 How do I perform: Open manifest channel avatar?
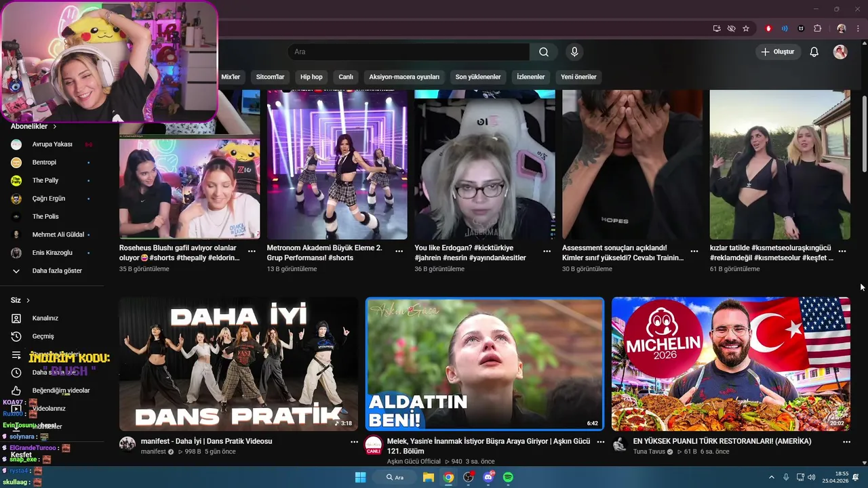pyautogui.click(x=127, y=445)
